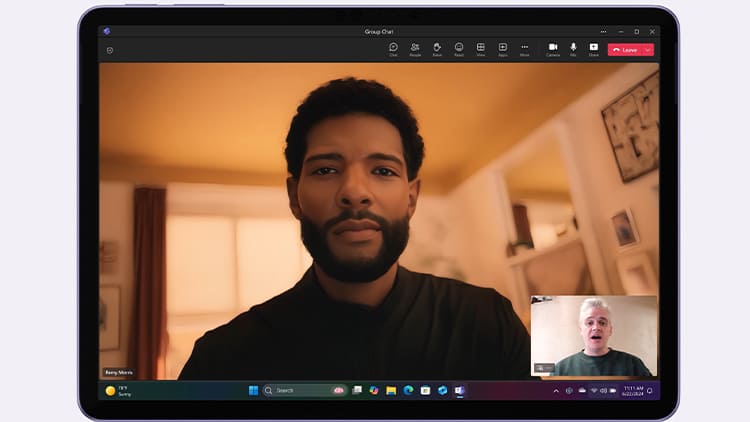
Task: Expand the hidden system tray icons chevron
Action: coord(556,390)
